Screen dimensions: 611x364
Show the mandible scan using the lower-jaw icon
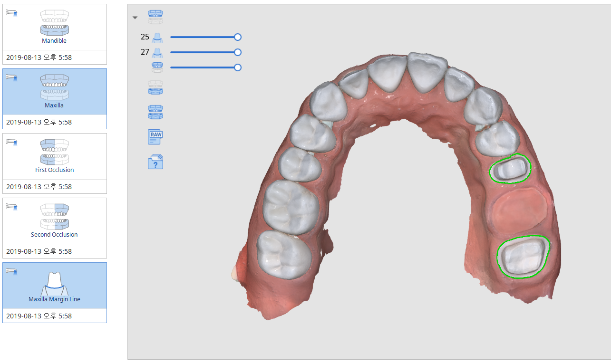[x=155, y=88]
